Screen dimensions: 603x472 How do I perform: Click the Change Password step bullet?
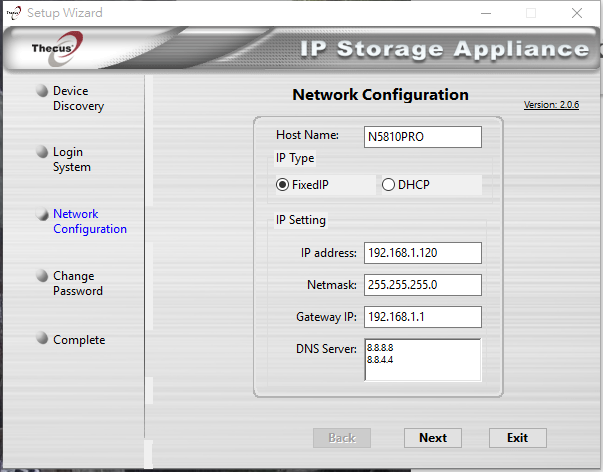click(x=42, y=276)
